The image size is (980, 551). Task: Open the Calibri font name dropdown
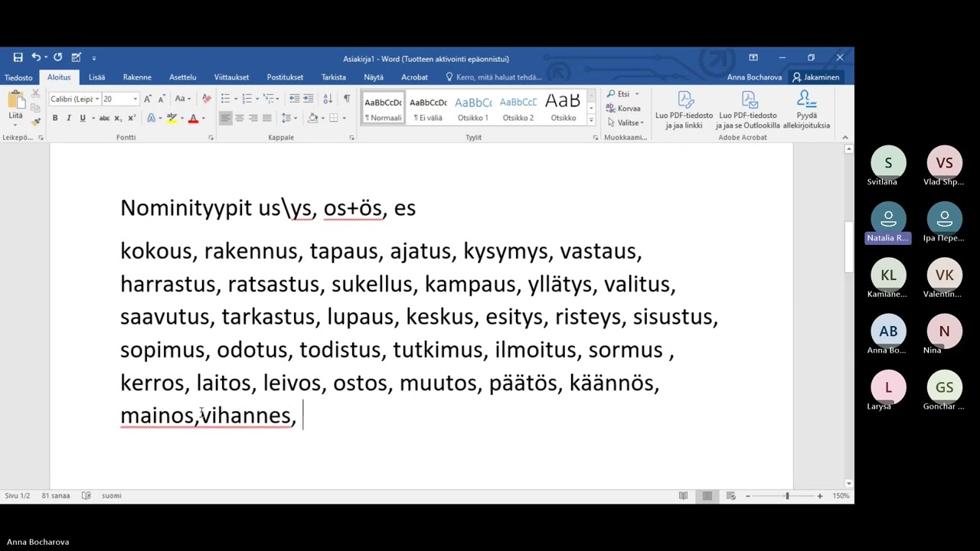click(97, 99)
